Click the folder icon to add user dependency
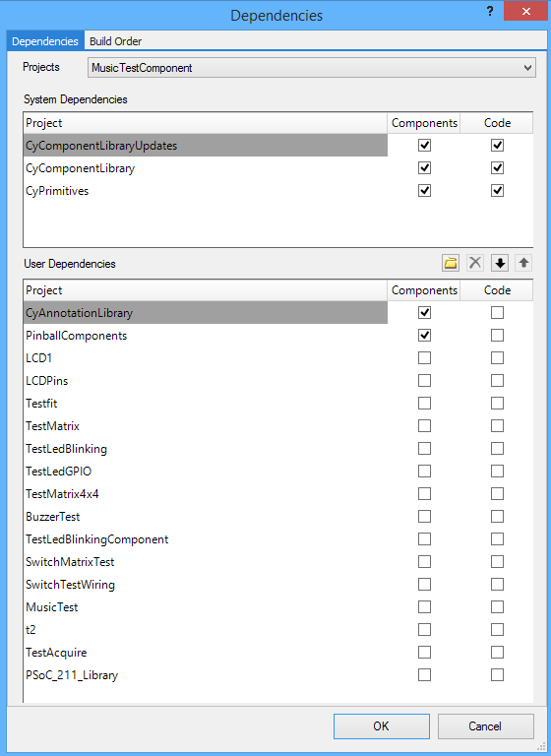 451,263
